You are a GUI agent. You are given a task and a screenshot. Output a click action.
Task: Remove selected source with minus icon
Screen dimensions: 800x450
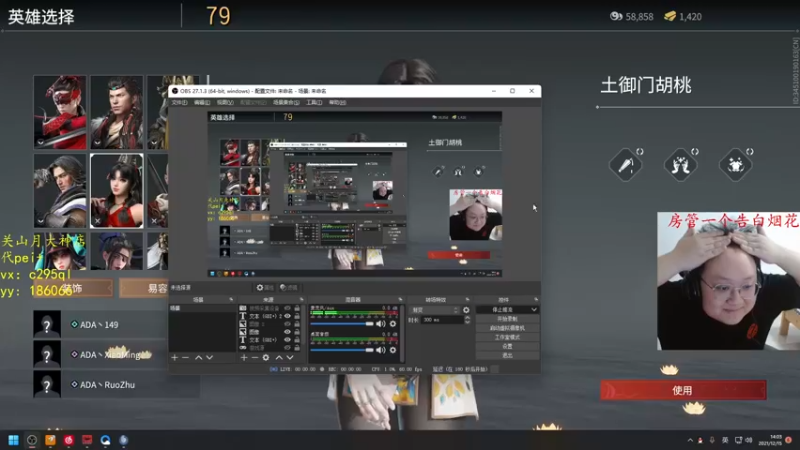[255, 358]
